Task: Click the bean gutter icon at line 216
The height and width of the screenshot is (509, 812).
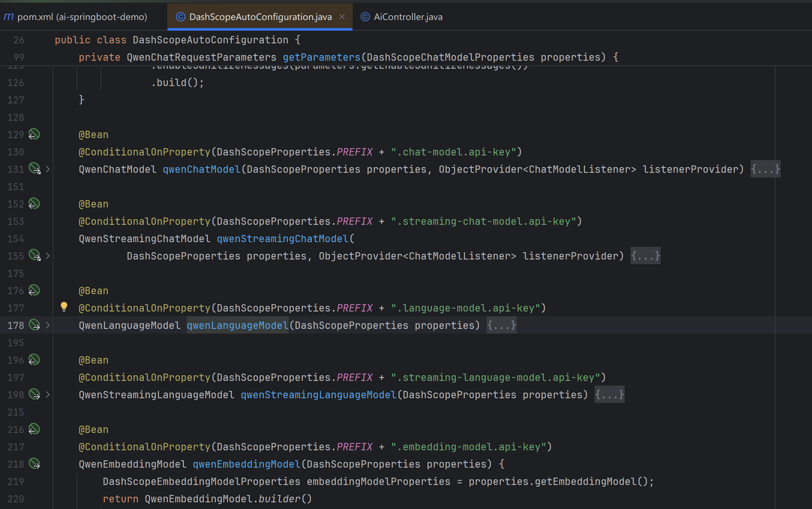Action: [x=34, y=429]
